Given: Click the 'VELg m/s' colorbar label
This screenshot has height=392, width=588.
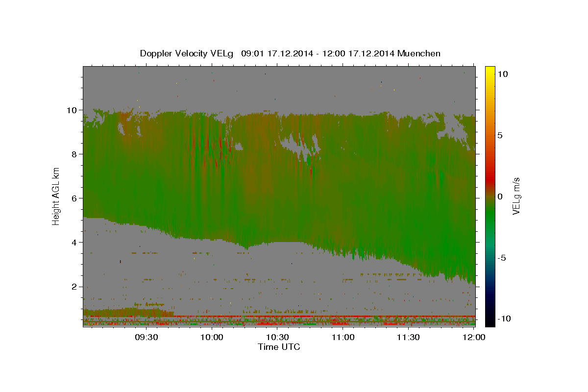Looking at the screenshot, I should click(516, 196).
